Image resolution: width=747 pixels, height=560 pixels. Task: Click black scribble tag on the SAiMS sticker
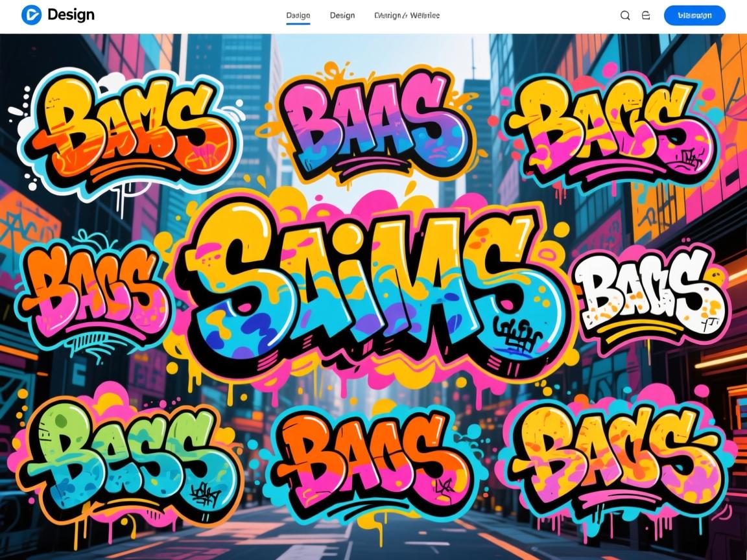pyautogui.click(x=517, y=336)
